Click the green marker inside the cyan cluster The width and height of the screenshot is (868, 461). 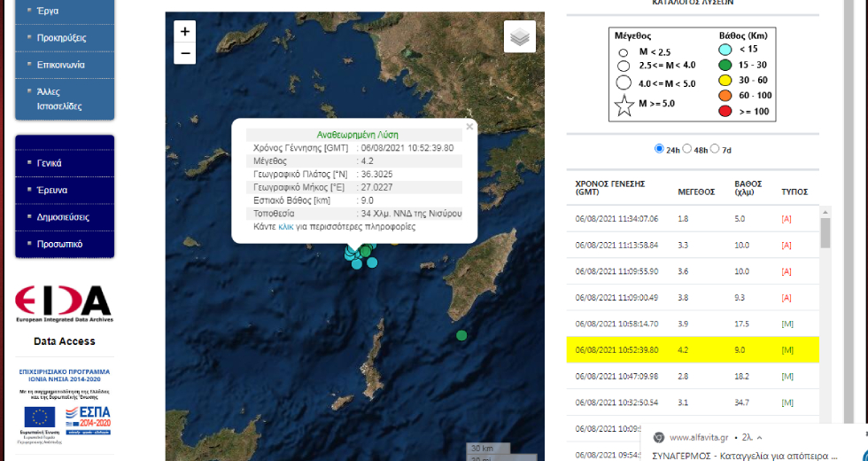(x=365, y=252)
